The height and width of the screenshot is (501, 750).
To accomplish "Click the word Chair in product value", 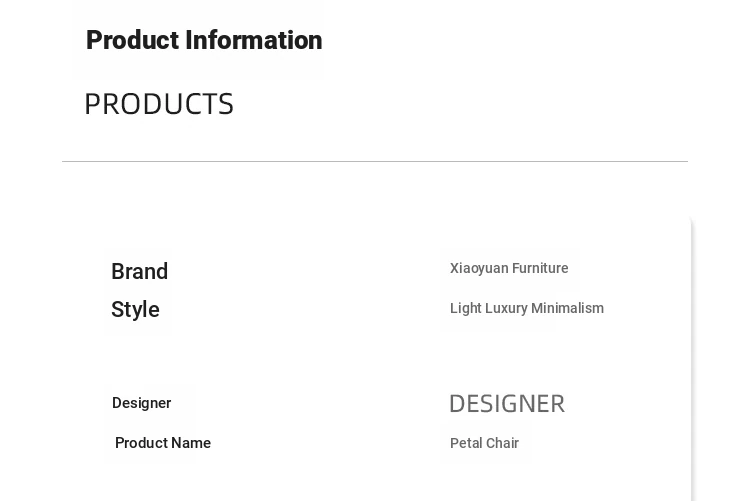I will pyautogui.click(x=503, y=443).
